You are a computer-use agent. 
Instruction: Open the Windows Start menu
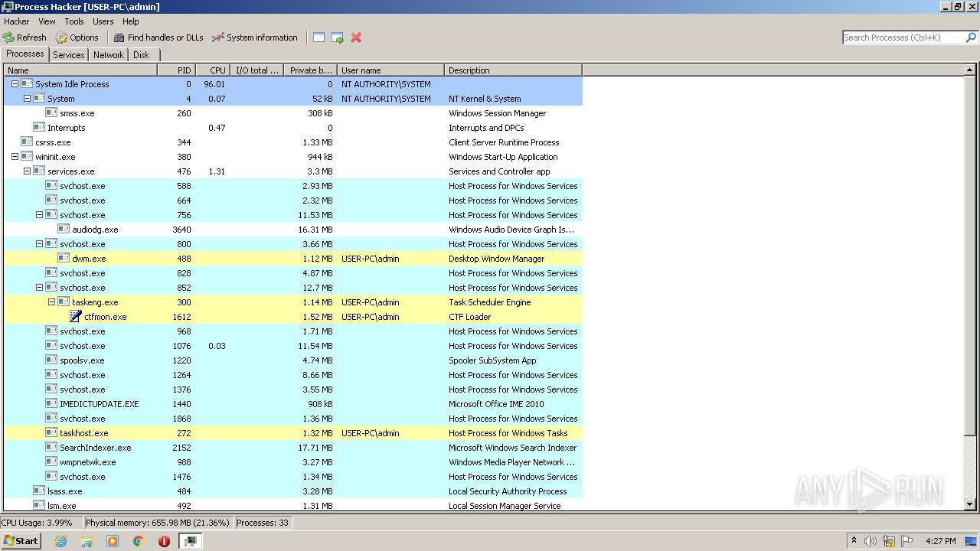(x=21, y=540)
